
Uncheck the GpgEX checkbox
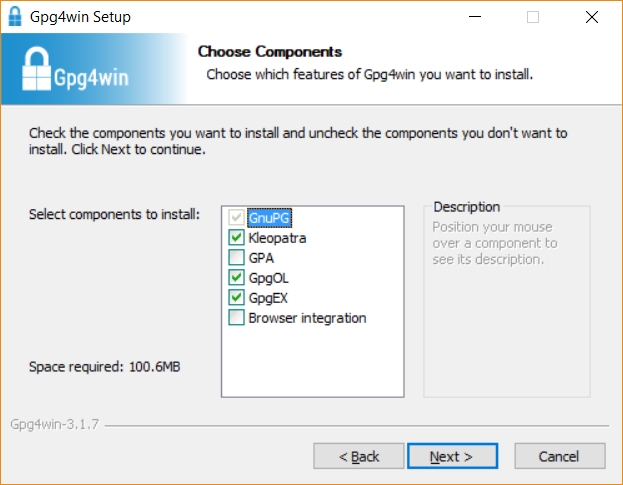tap(236, 298)
